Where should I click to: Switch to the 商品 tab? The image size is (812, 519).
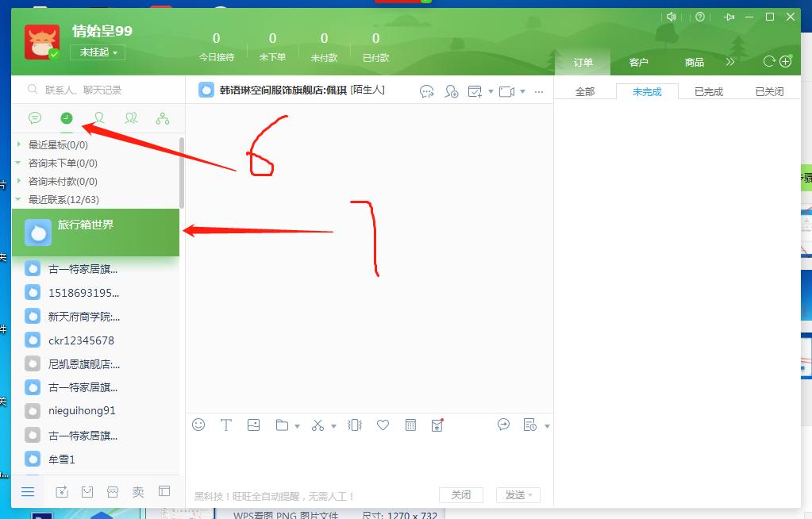click(694, 63)
